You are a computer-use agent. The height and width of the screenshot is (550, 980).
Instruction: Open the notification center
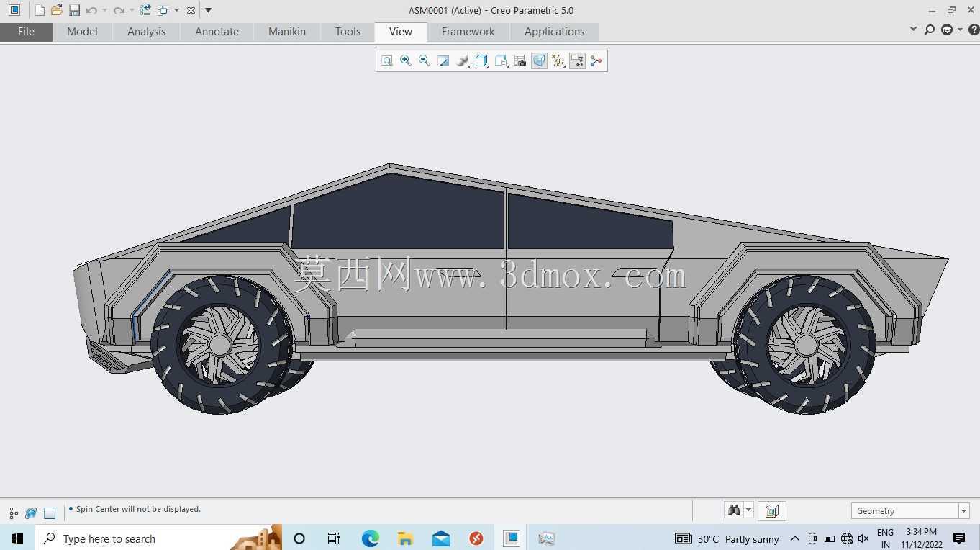[x=959, y=538]
